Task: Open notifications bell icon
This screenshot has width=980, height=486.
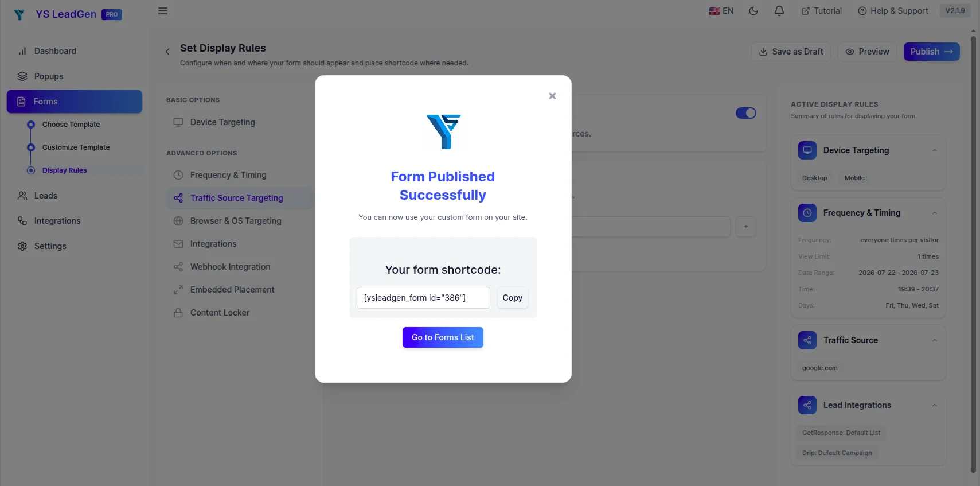Action: (779, 11)
